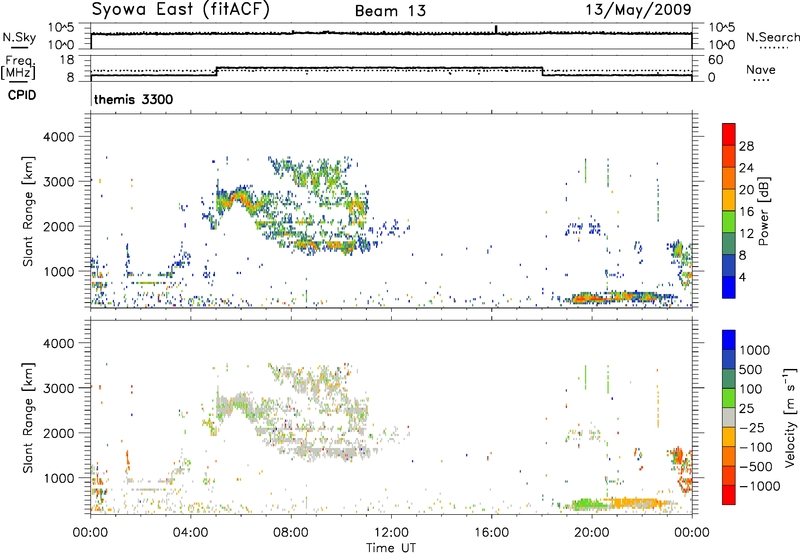Click the '4000' tick on the power panel
800x554 pixels.
(58, 137)
